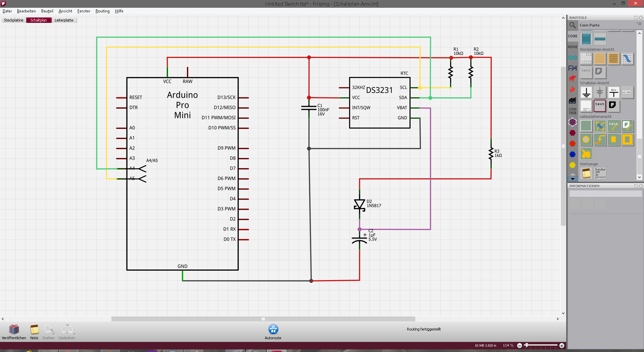Open the Bauteil menu
Viewport: 644px width, 352px height.
(47, 11)
